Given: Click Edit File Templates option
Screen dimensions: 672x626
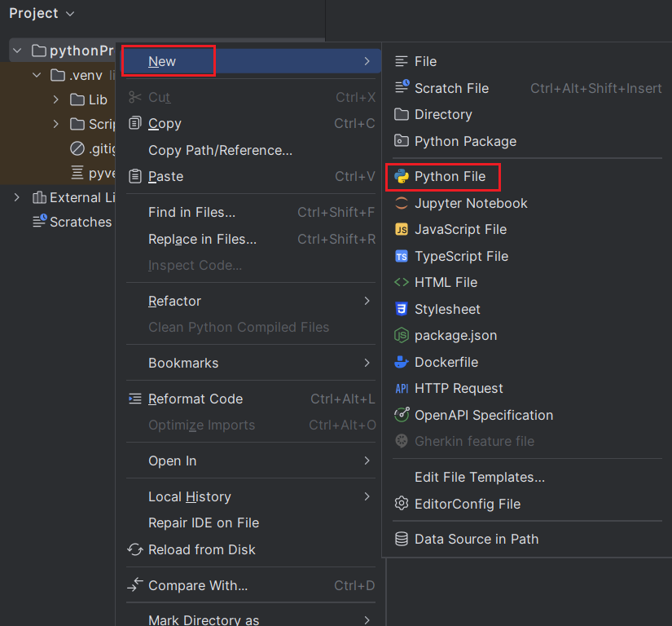Looking at the screenshot, I should [480, 478].
